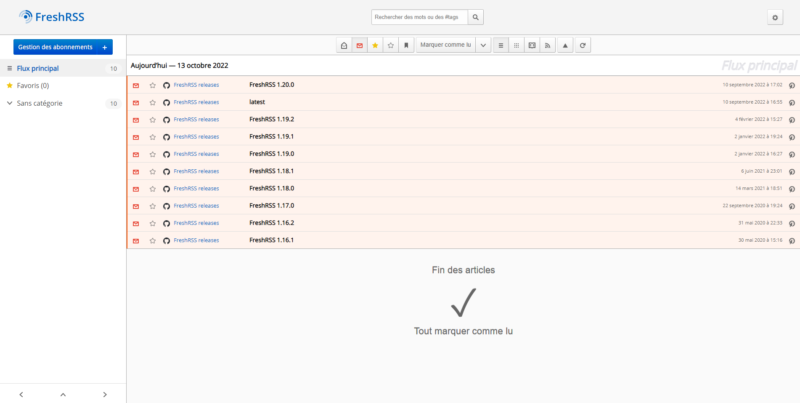Click Tout marquer comme lu checkmark

coord(463,302)
